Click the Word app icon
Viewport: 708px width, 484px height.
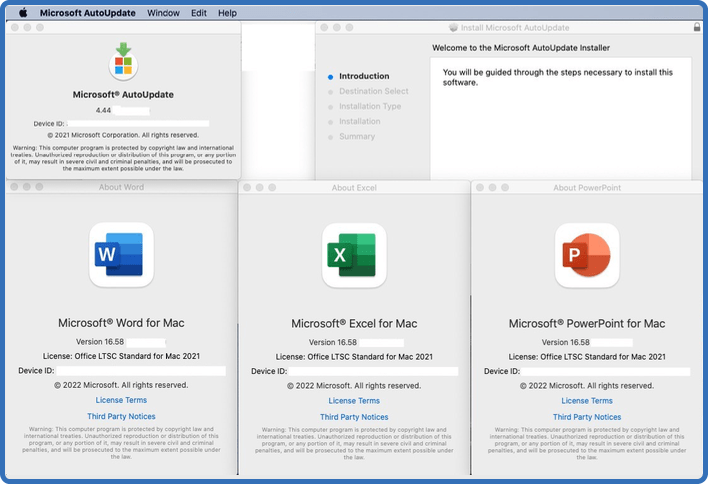click(121, 255)
